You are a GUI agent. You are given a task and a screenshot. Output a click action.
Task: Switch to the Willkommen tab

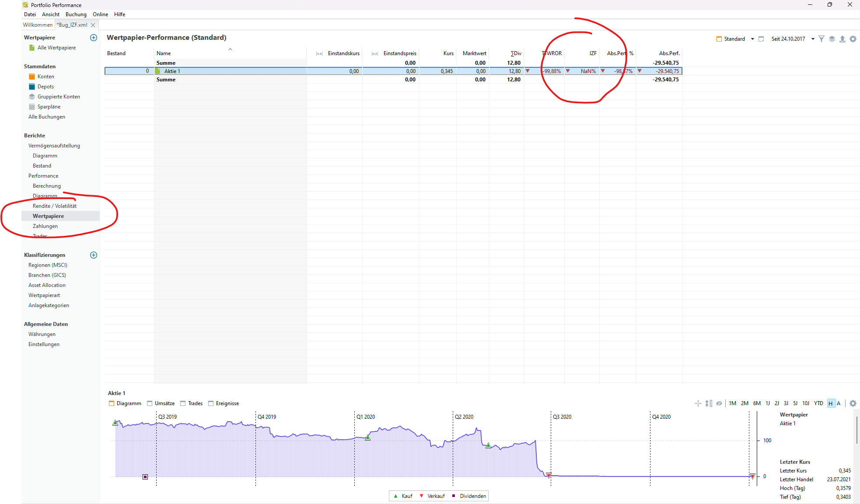(x=38, y=25)
